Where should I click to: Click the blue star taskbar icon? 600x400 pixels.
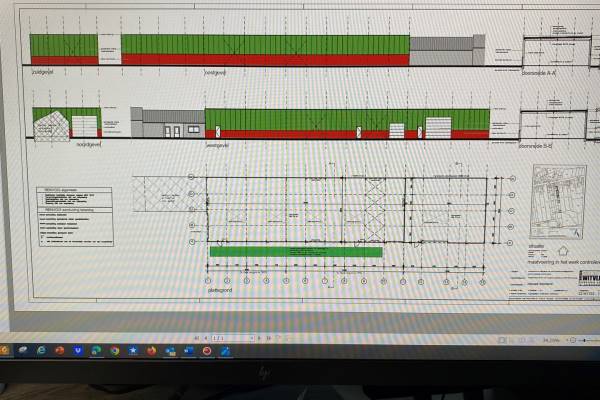(133, 351)
